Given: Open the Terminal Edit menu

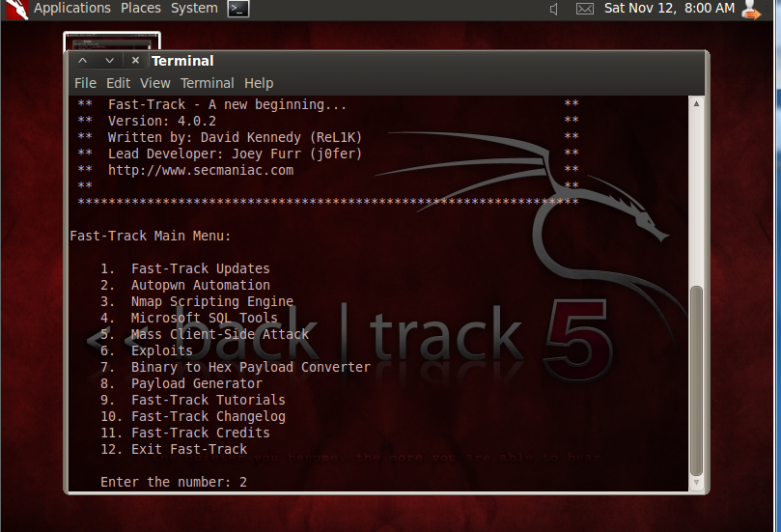Looking at the screenshot, I should (118, 83).
